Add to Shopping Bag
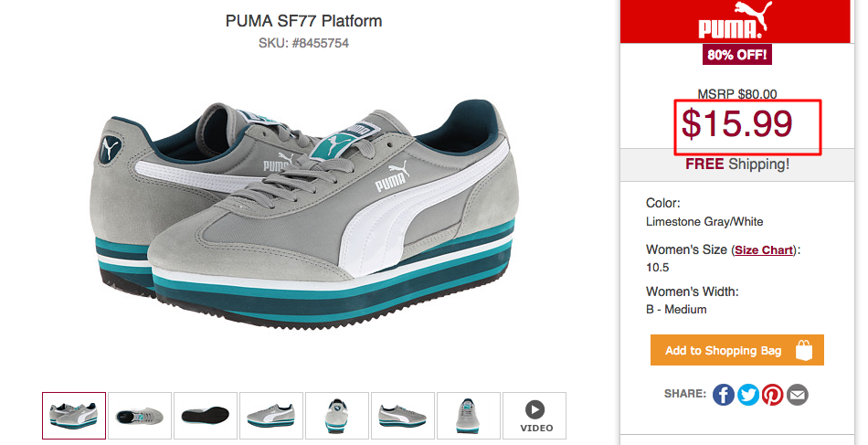The width and height of the screenshot is (868, 445). point(736,350)
